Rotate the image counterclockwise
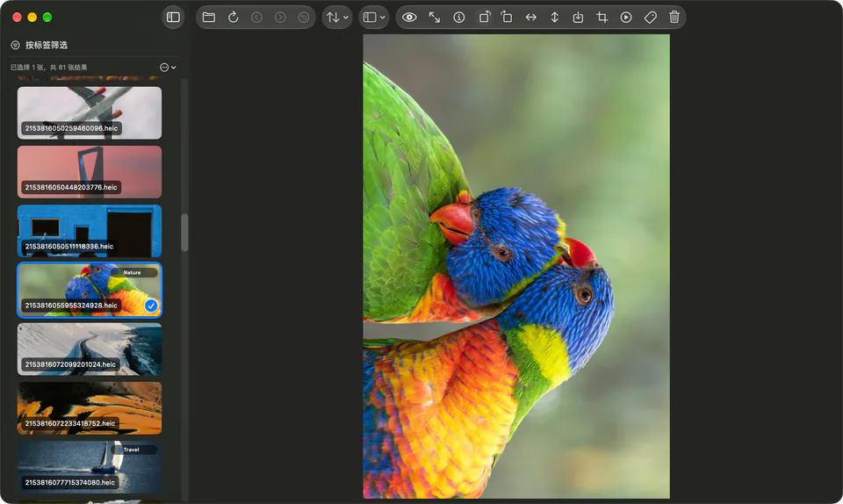 tap(483, 18)
